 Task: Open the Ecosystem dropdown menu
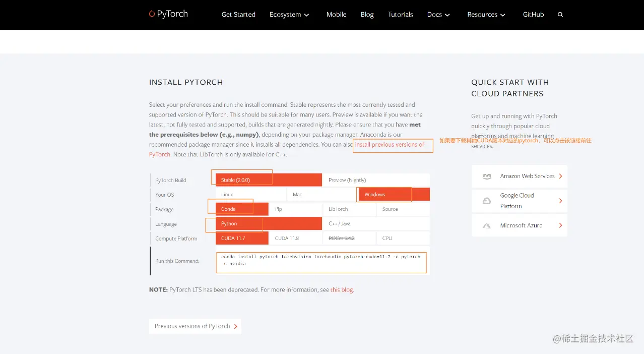(289, 15)
